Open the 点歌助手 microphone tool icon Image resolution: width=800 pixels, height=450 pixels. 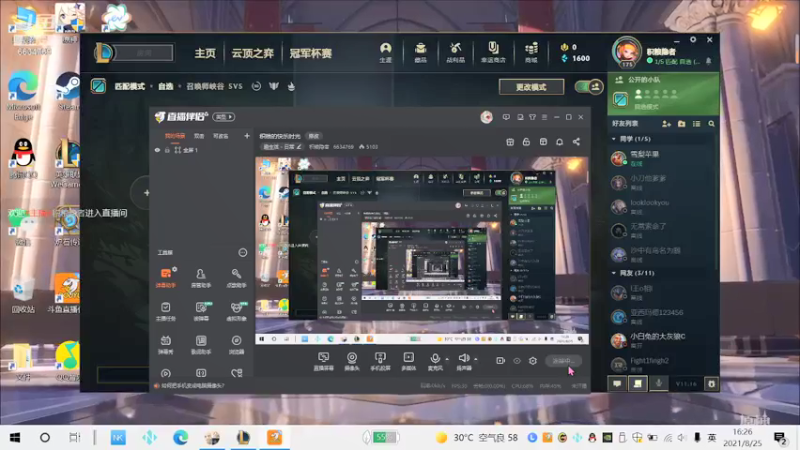tap(236, 278)
